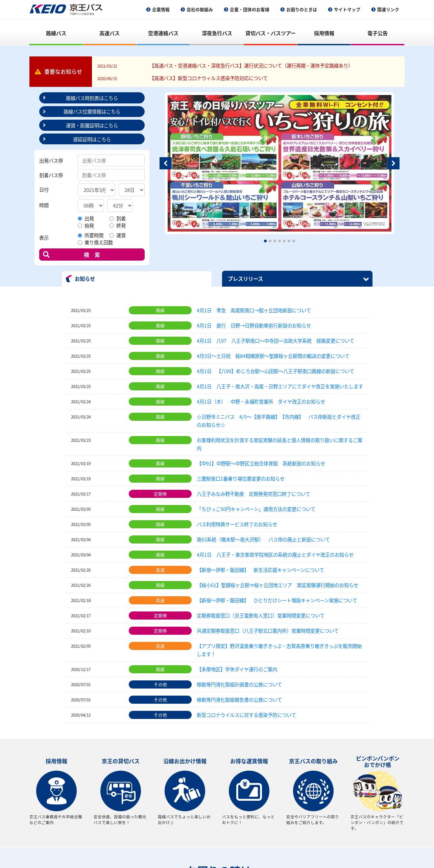The width and height of the screenshot is (434, 868).
Task: Open the 京王バスの取り組み globe icon
Action: tap(313, 791)
